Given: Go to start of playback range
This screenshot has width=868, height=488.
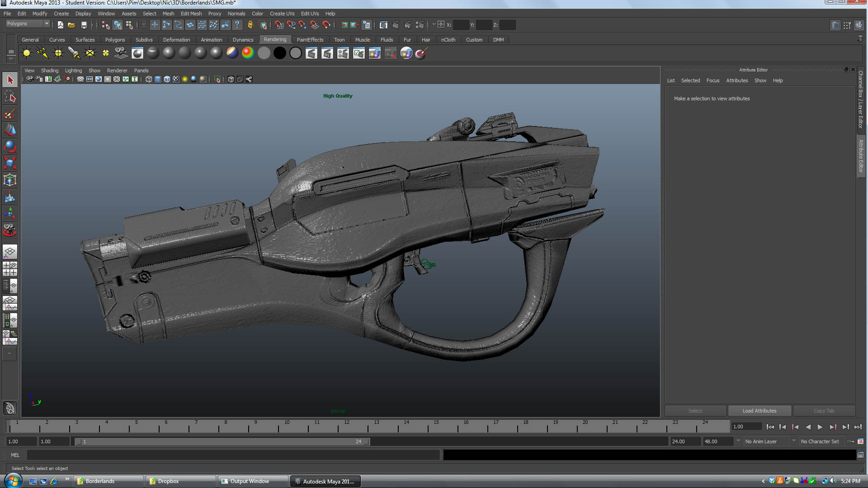Looking at the screenshot, I should (770, 427).
